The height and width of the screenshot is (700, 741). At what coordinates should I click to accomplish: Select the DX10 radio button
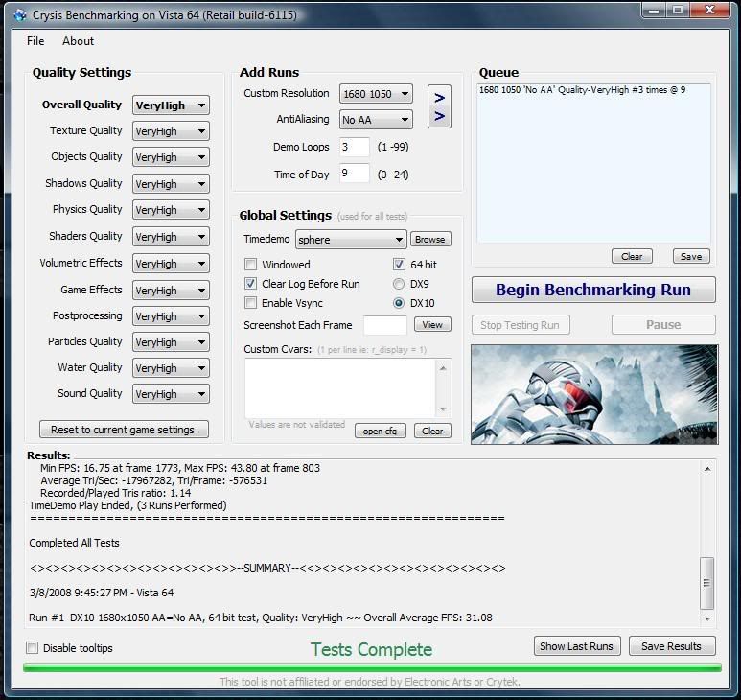point(399,303)
